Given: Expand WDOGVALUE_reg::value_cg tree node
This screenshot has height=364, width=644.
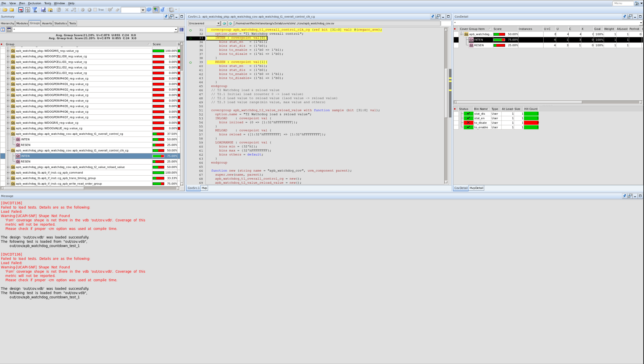Looking at the screenshot, I should pyautogui.click(x=8, y=128).
